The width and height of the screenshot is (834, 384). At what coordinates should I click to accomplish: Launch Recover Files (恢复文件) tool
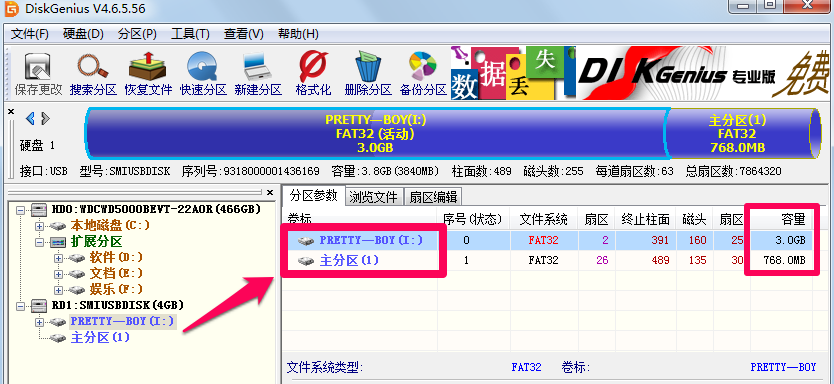coord(148,73)
